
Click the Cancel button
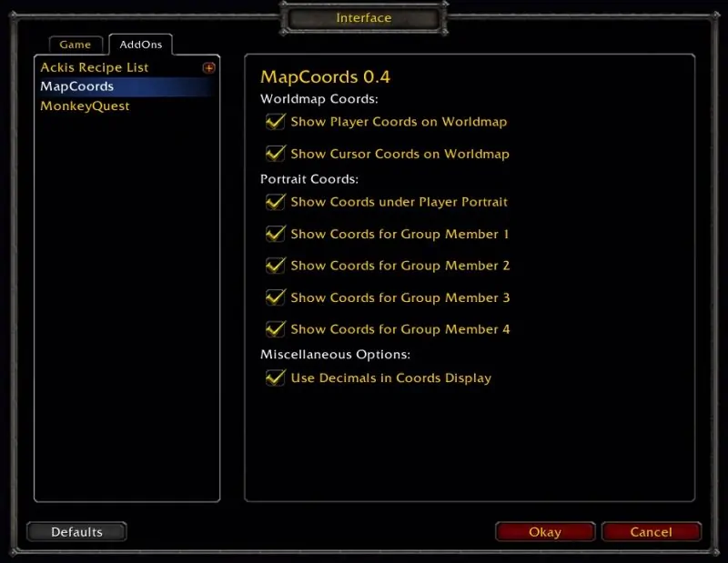pos(651,531)
